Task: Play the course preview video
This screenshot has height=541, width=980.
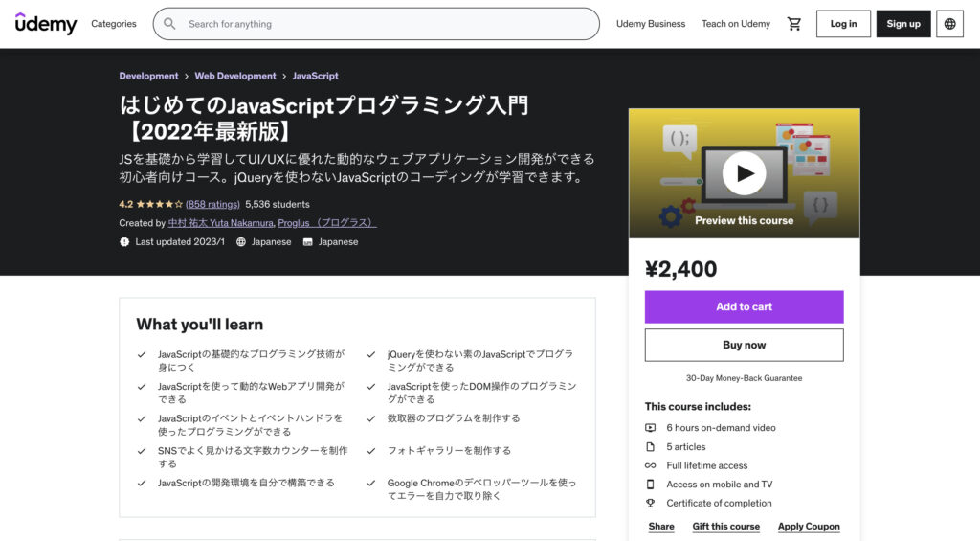Action: [x=744, y=173]
